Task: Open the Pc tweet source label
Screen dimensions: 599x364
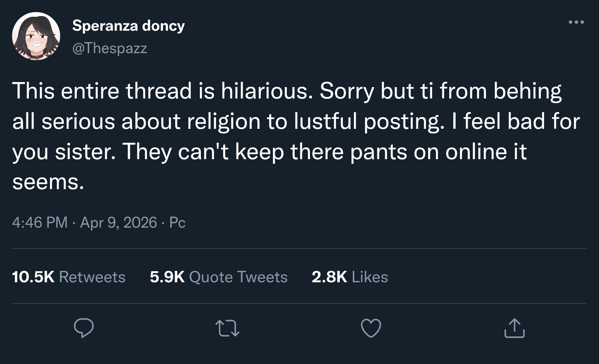Action: click(177, 222)
